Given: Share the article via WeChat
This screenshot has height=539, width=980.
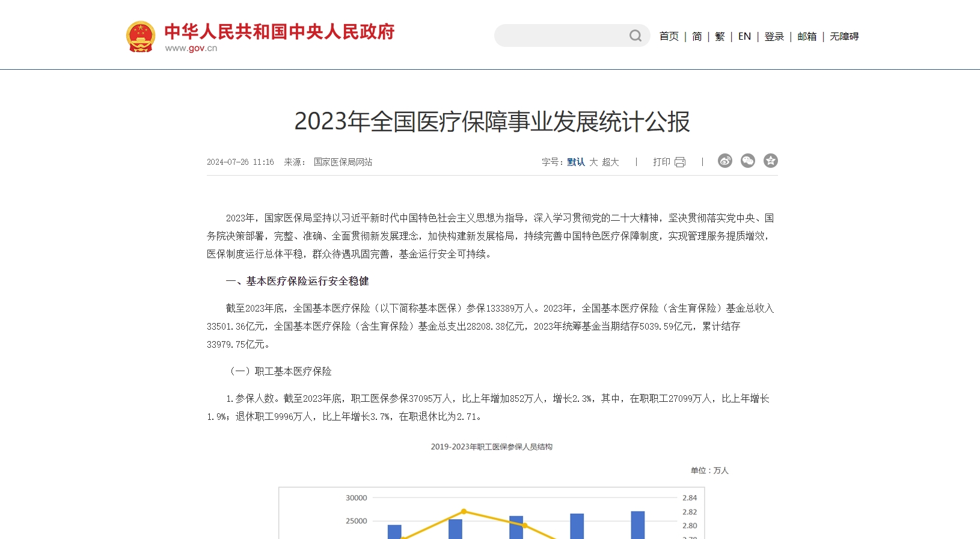Looking at the screenshot, I should tap(748, 161).
